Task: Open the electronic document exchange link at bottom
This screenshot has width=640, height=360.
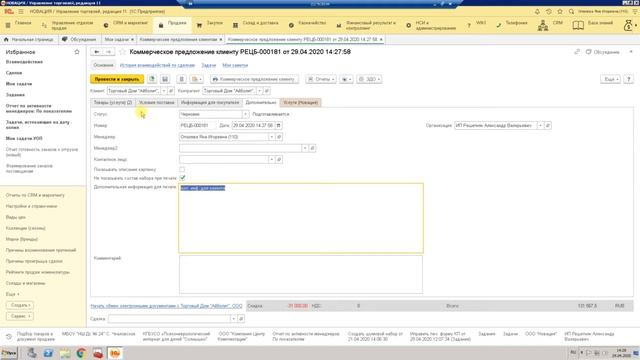Action: pos(167,306)
